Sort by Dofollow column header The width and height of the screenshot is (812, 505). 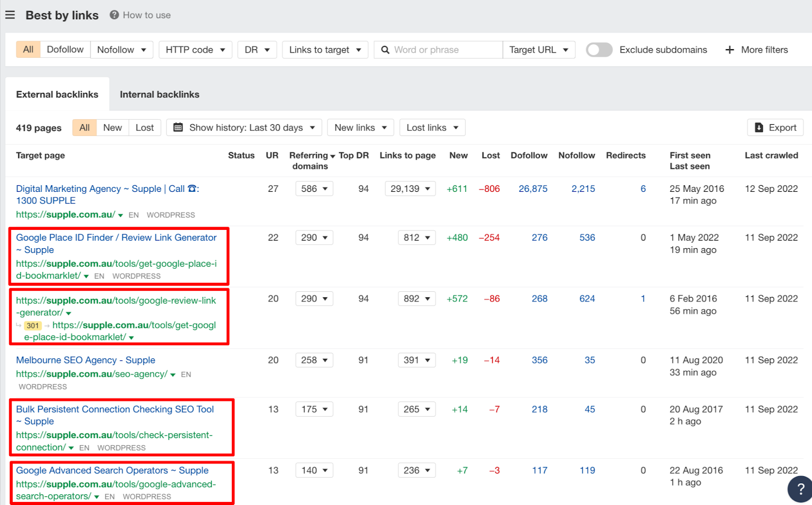point(529,155)
